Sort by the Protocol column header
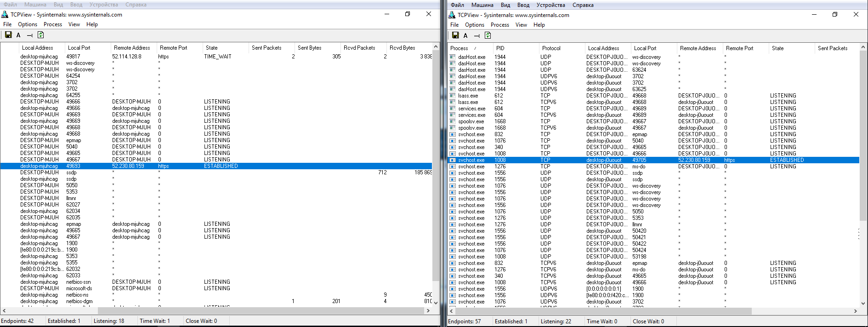 [551, 48]
